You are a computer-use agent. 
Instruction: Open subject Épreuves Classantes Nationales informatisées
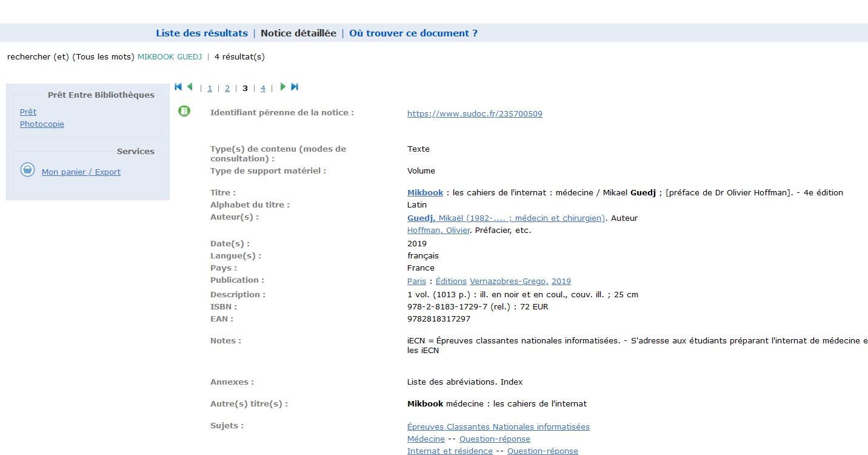click(x=498, y=427)
